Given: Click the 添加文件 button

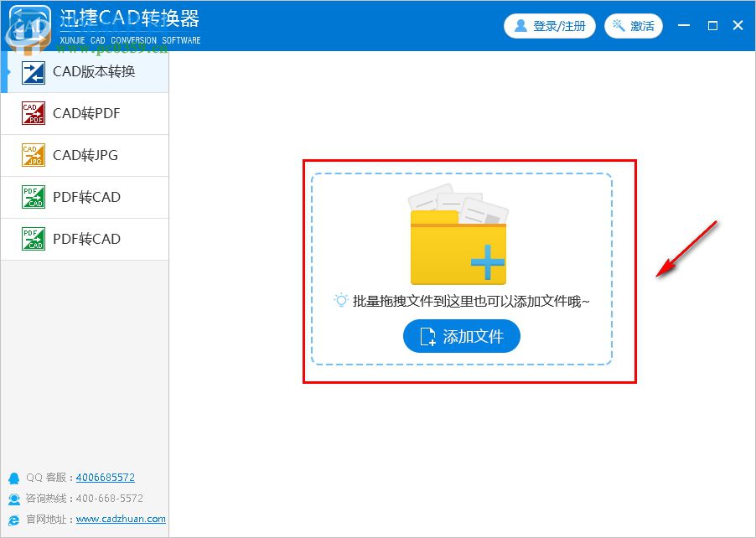Looking at the screenshot, I should coord(462,336).
